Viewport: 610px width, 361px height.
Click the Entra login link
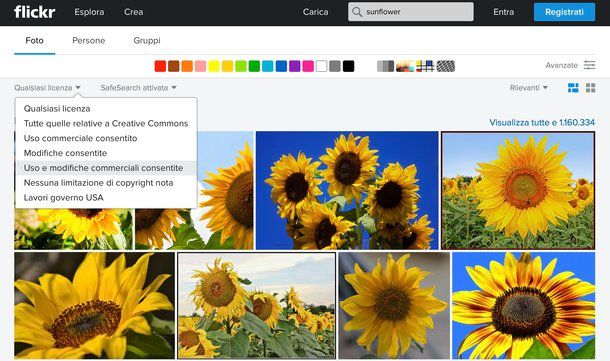click(x=503, y=12)
